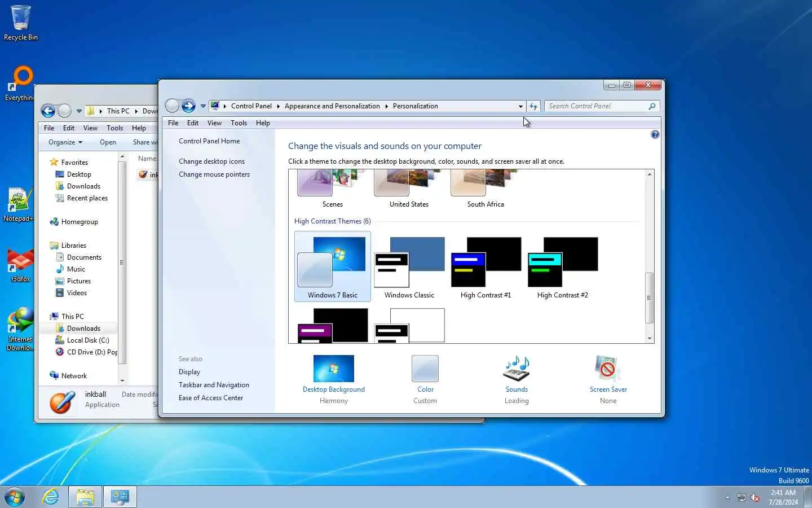The image size is (812, 508).
Task: Open the window Color settings icon
Action: pos(425,369)
